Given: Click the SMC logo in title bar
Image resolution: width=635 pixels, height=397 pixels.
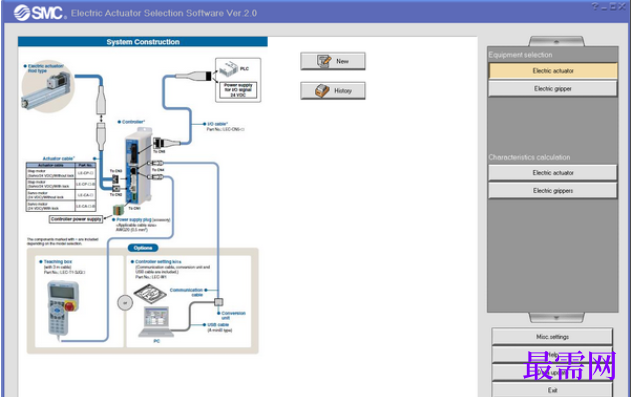Looking at the screenshot, I should pyautogui.click(x=39, y=13).
